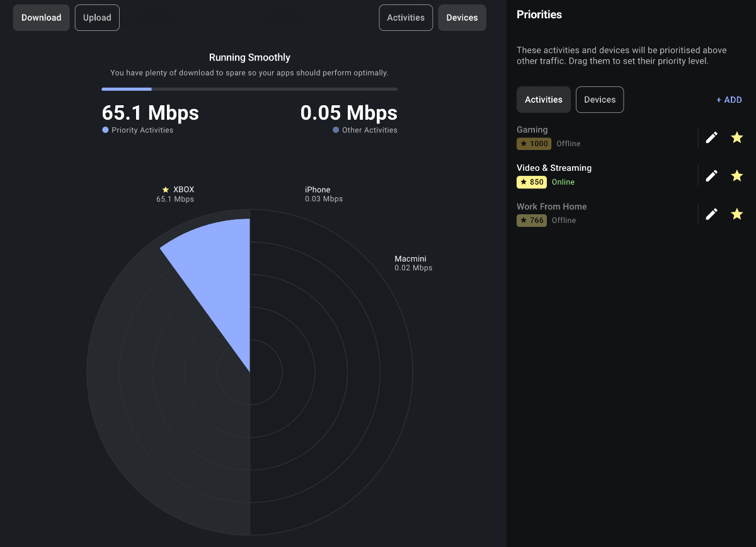Select Devices tab in Priorities panel

[599, 100]
